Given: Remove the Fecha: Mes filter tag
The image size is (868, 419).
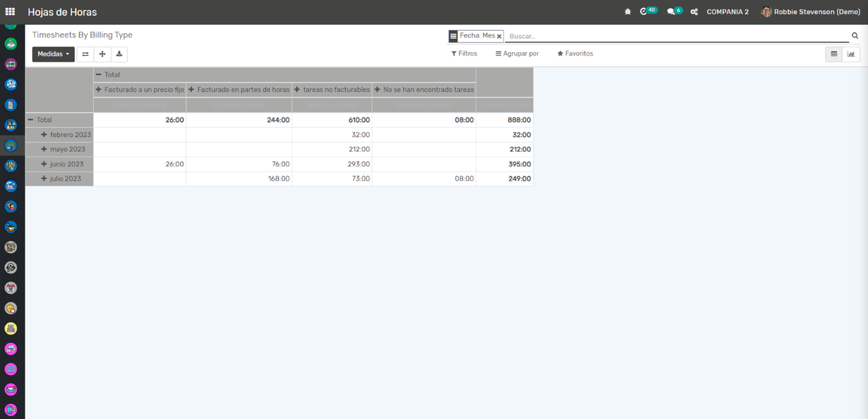Looking at the screenshot, I should [x=499, y=37].
